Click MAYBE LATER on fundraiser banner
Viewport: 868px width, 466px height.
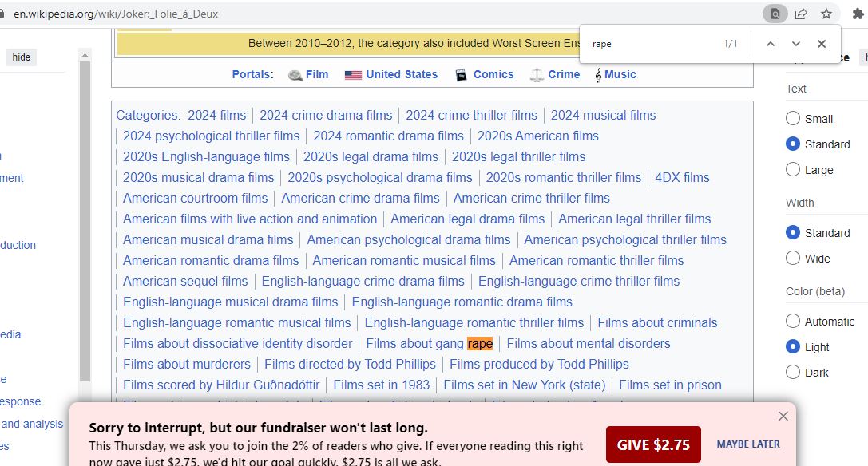[x=748, y=444]
